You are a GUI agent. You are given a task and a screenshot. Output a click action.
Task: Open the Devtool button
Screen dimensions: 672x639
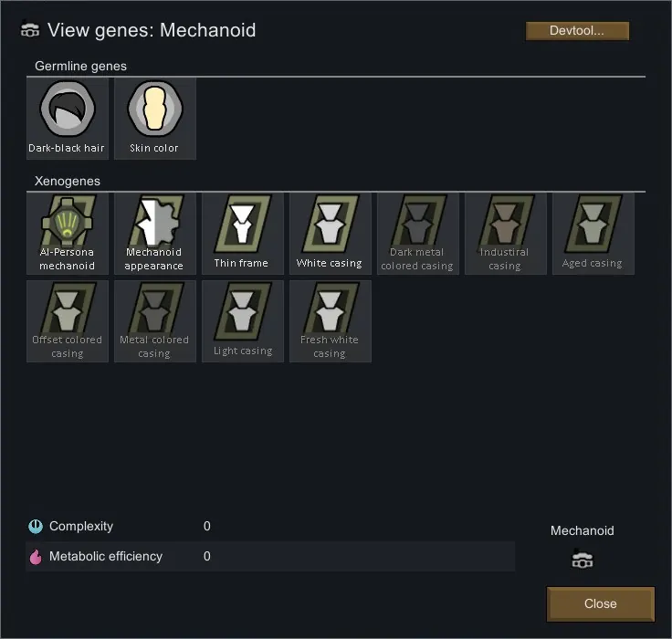[577, 31]
